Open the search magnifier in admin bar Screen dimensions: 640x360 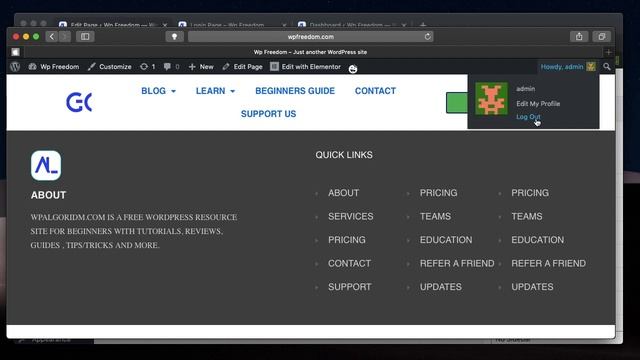coord(607,67)
